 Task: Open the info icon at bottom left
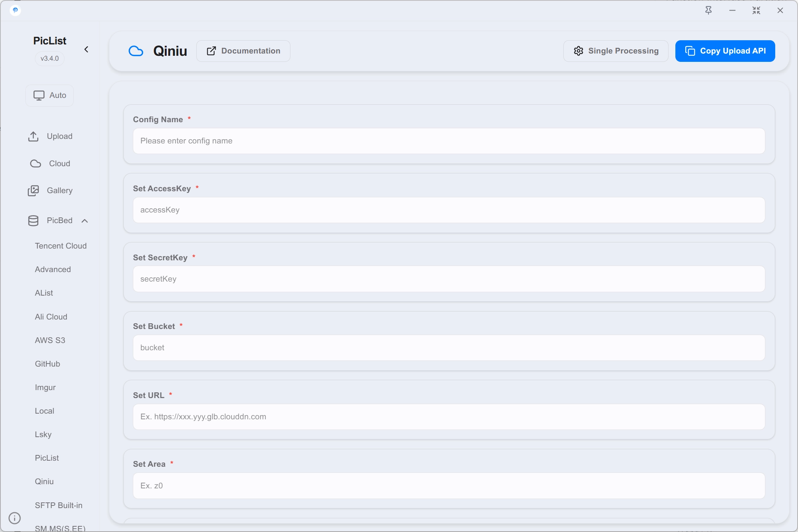(x=14, y=518)
